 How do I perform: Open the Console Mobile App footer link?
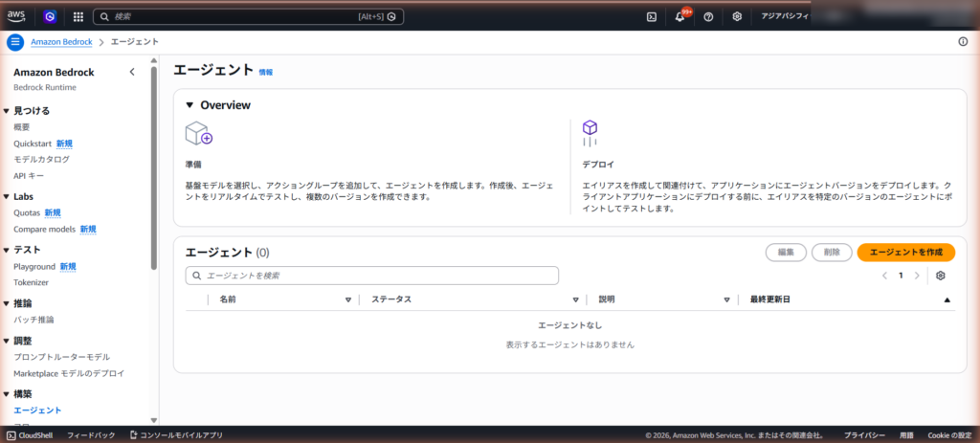tap(176, 435)
